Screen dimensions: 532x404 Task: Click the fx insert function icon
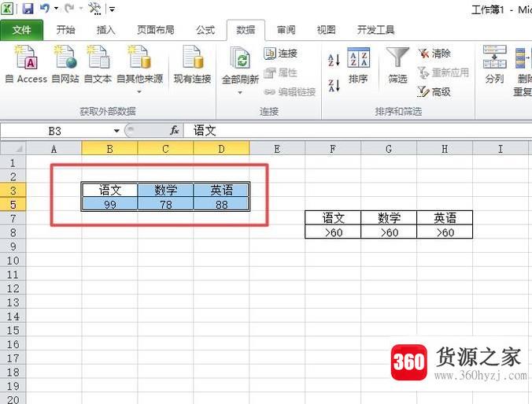(175, 131)
